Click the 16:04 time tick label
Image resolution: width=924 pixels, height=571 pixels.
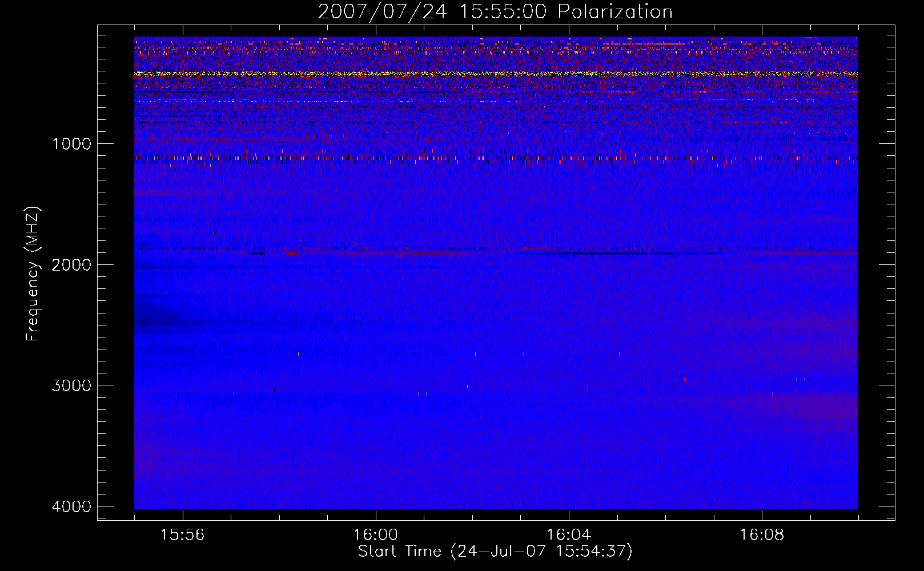coord(569,535)
